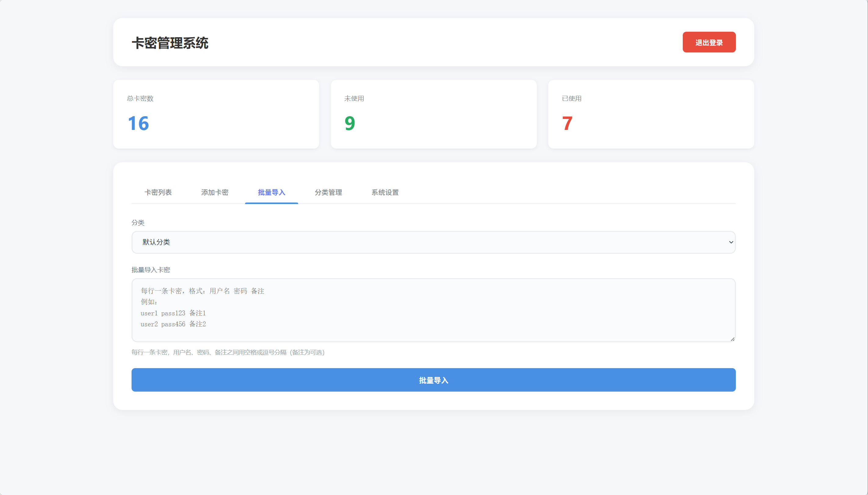Screen dimensions: 868x495
Task: Switch to the 添加卡密 tab
Action: tap(215, 192)
